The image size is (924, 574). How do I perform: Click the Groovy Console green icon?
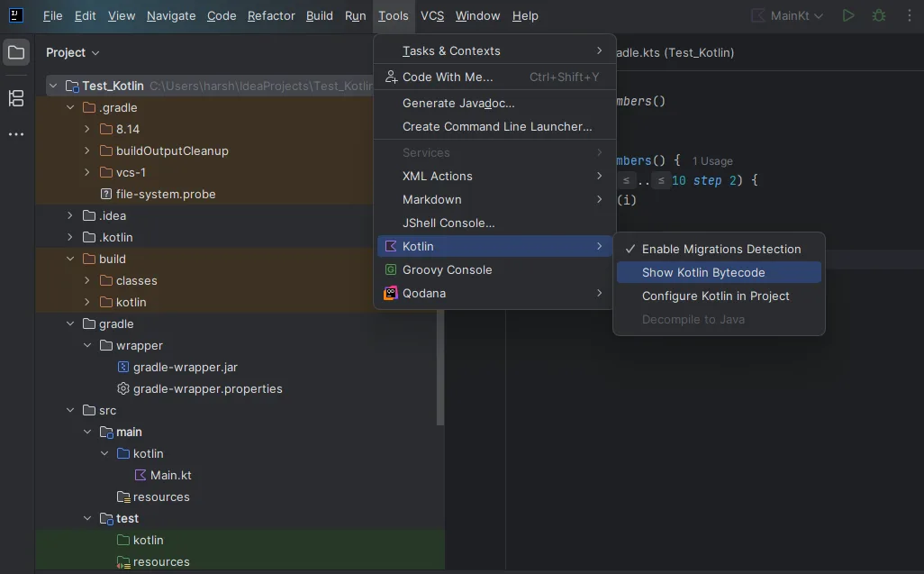(x=391, y=269)
